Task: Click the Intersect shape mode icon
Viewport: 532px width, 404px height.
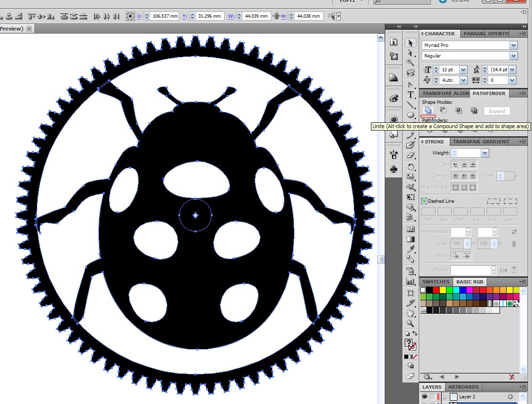Action: coord(458,110)
